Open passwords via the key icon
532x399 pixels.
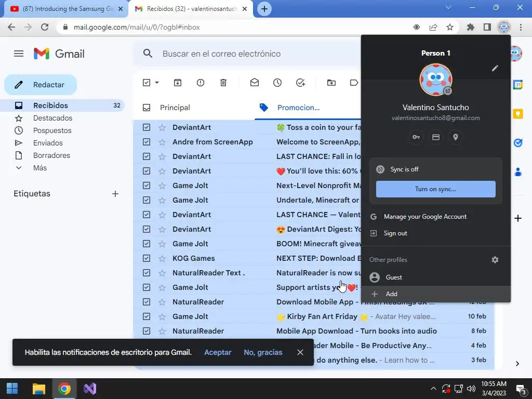pyautogui.click(x=416, y=137)
